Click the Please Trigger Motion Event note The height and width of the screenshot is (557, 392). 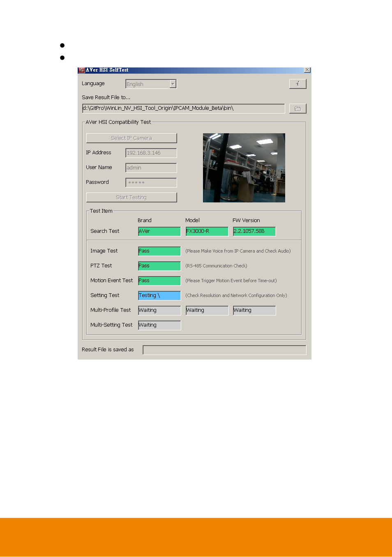coord(231,281)
